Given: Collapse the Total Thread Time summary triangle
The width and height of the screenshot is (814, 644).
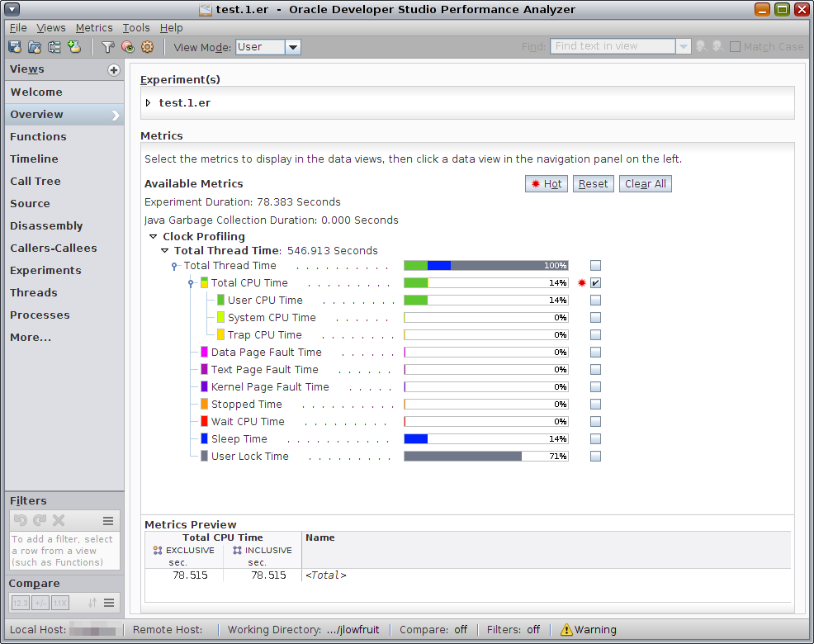Looking at the screenshot, I should coord(164,250).
